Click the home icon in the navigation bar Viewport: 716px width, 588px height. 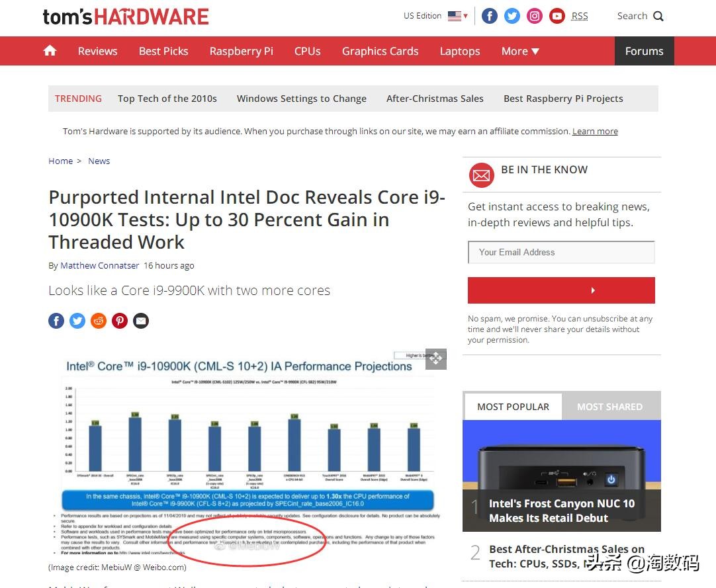50,51
